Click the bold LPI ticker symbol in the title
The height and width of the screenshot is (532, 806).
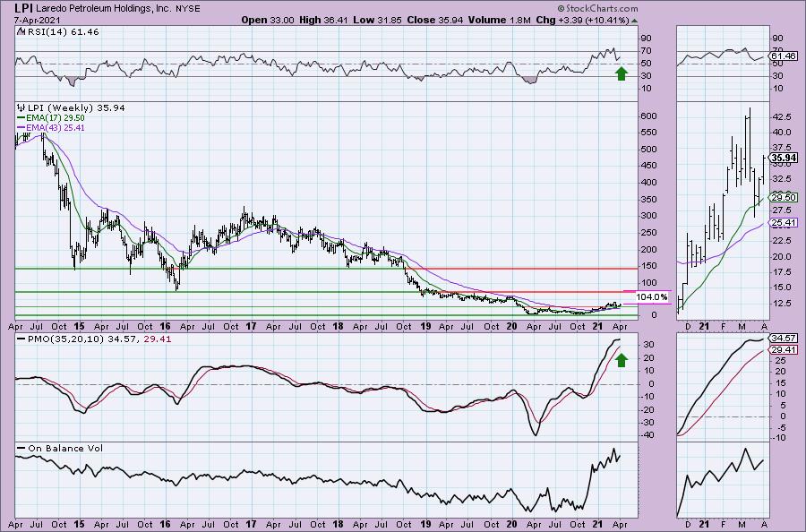[x=23, y=8]
